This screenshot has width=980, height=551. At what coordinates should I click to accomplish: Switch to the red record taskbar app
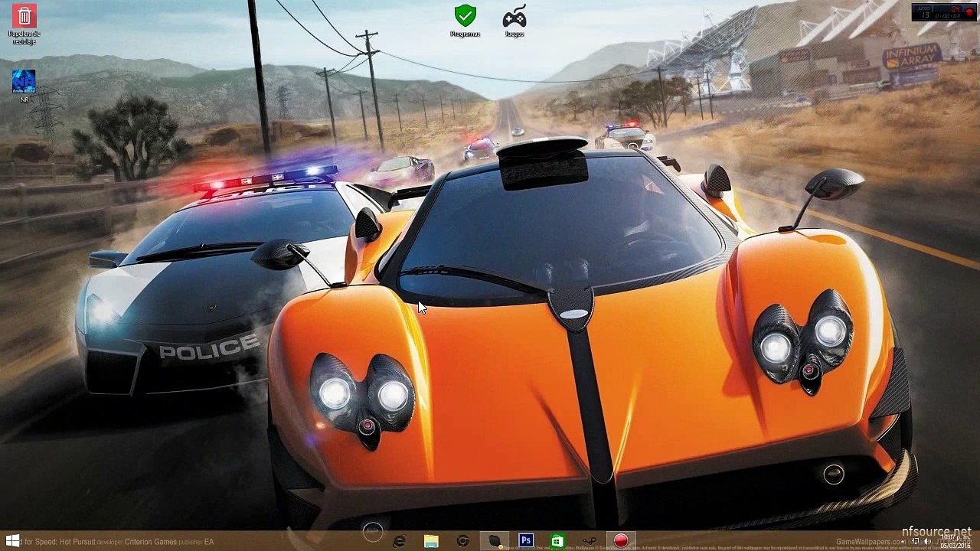pyautogui.click(x=621, y=541)
